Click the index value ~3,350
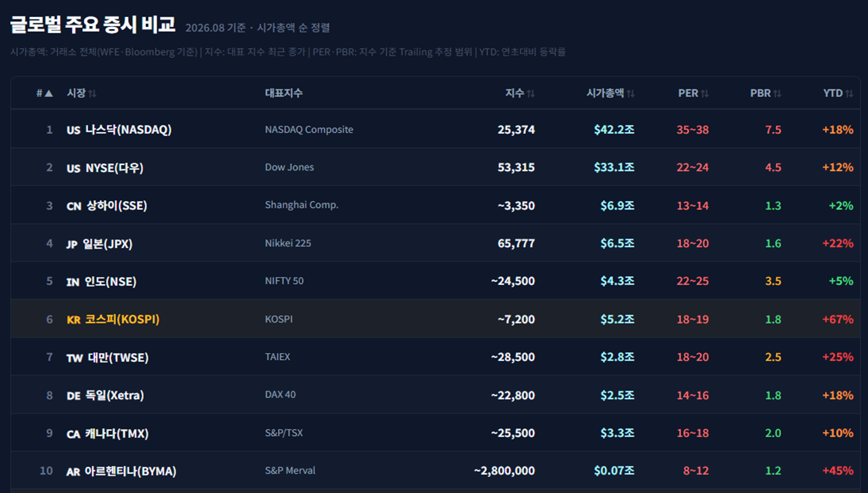 pyautogui.click(x=516, y=206)
